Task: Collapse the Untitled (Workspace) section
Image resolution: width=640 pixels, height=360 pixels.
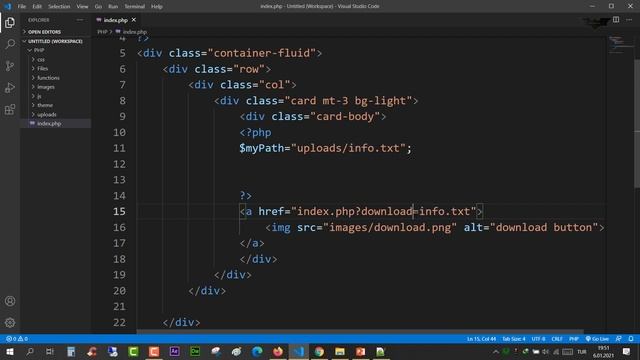Action: 56,41
